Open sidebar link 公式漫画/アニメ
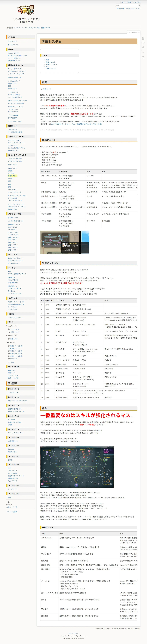 pyautogui.click(x=14, y=348)
